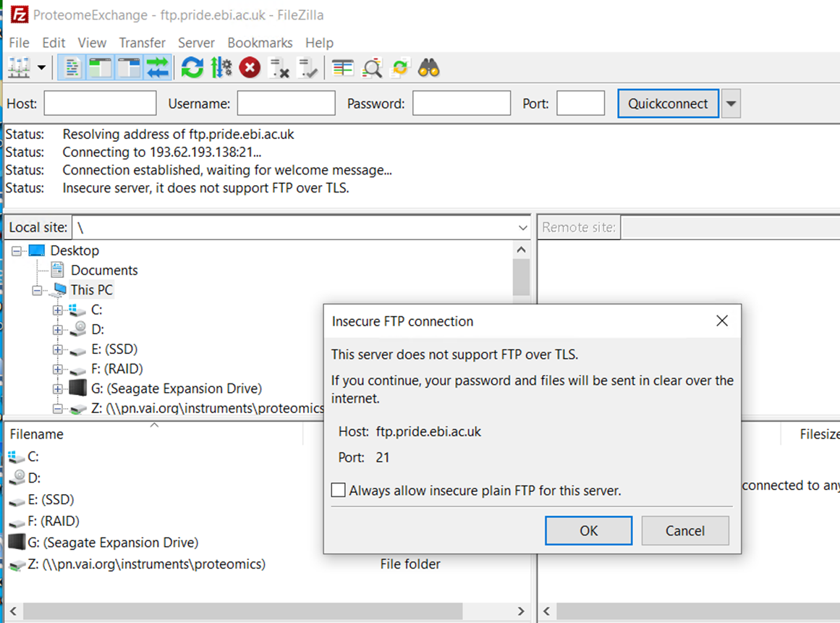Enable Always allow insecure plain FTP checkbox
This screenshot has width=840, height=623.
[x=338, y=490]
